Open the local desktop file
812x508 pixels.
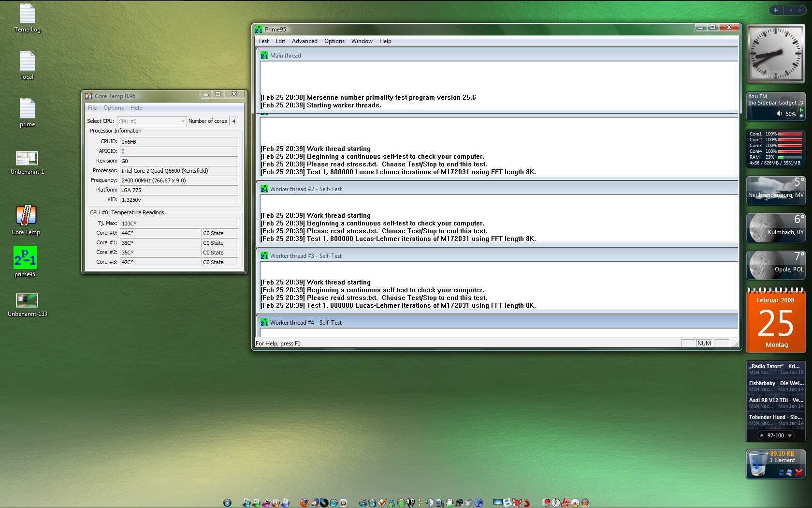27,65
